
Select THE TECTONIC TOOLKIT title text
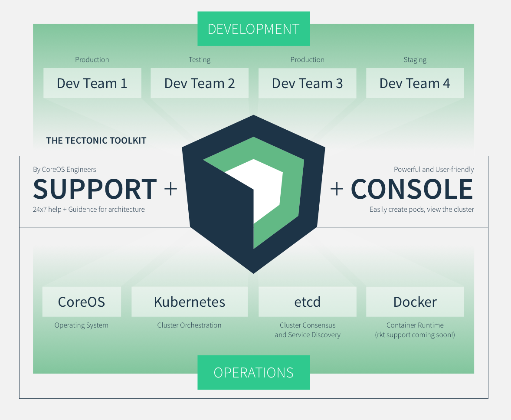click(x=96, y=141)
